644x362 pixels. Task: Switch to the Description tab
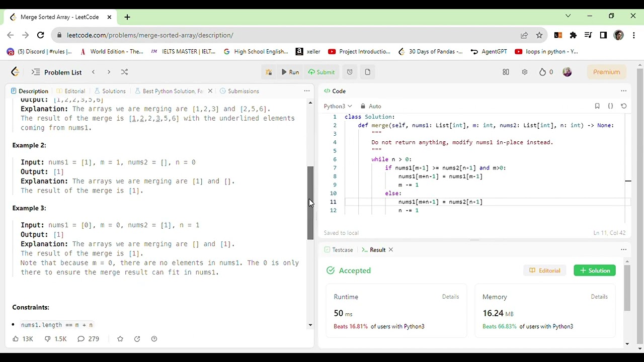(x=29, y=91)
